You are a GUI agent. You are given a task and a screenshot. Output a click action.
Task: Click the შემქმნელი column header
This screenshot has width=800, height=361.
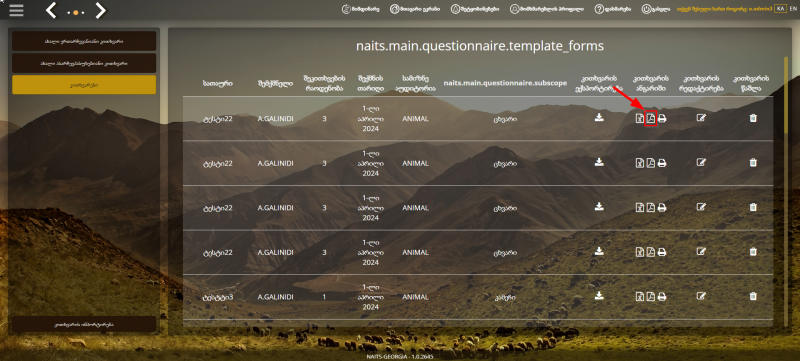(275, 83)
